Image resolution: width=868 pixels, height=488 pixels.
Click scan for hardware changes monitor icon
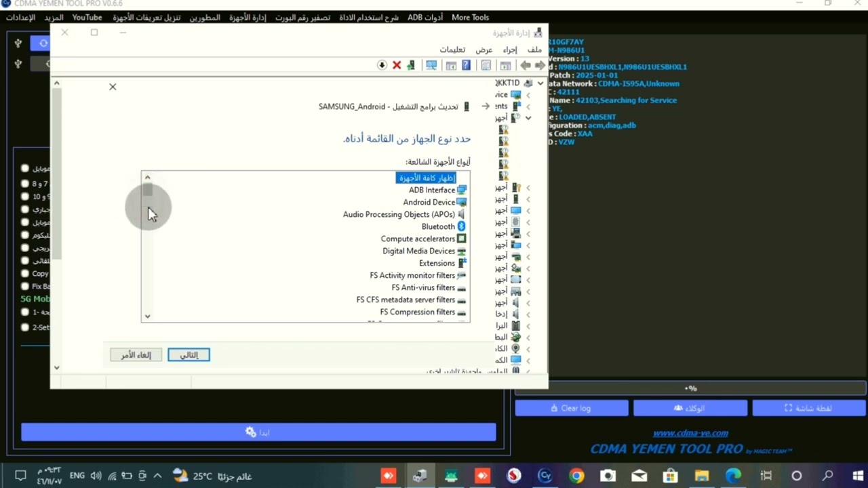tap(431, 65)
